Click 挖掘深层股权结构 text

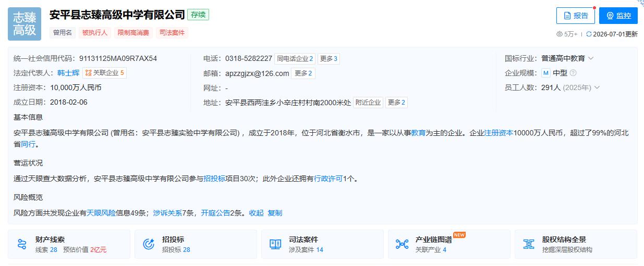567,250
